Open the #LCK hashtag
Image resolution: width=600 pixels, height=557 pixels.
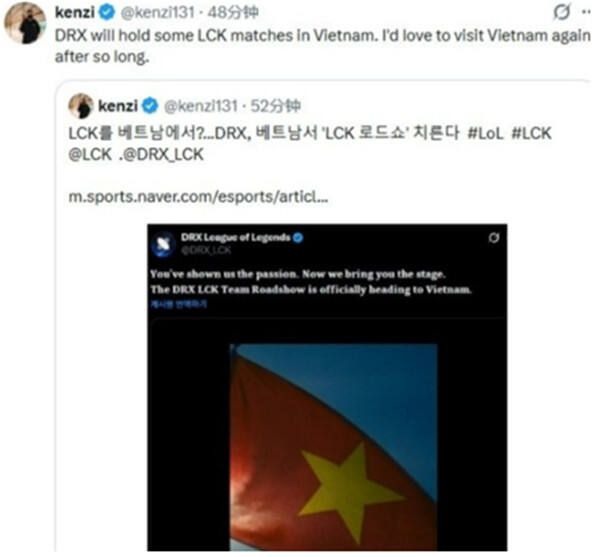(x=532, y=134)
